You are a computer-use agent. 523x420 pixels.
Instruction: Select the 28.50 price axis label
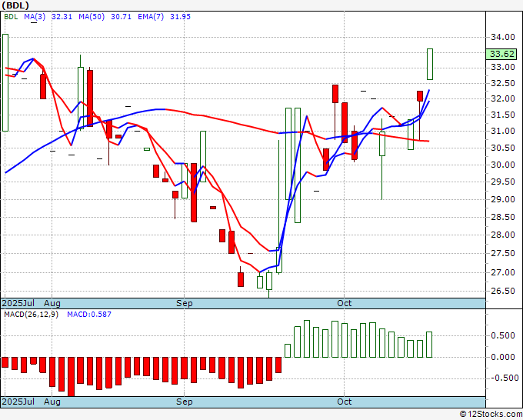503,217
